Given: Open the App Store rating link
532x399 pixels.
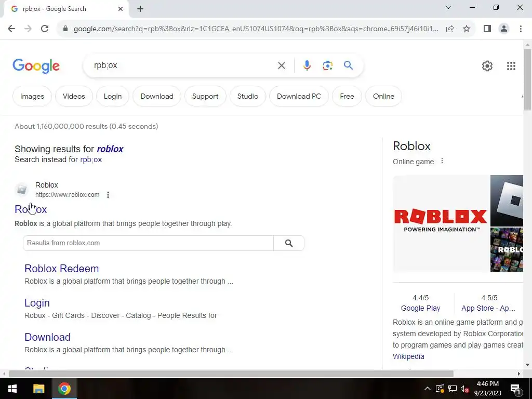Looking at the screenshot, I should pyautogui.click(x=488, y=308).
